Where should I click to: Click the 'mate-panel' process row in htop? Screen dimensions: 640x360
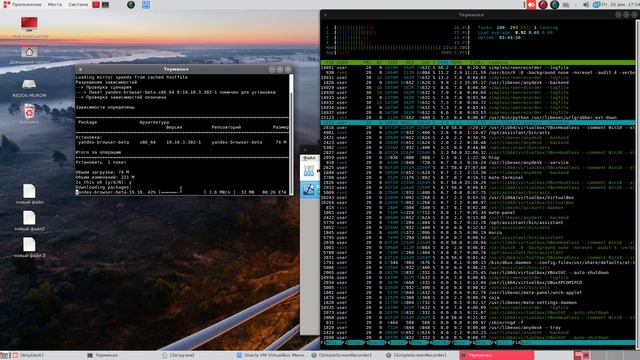click(478, 213)
